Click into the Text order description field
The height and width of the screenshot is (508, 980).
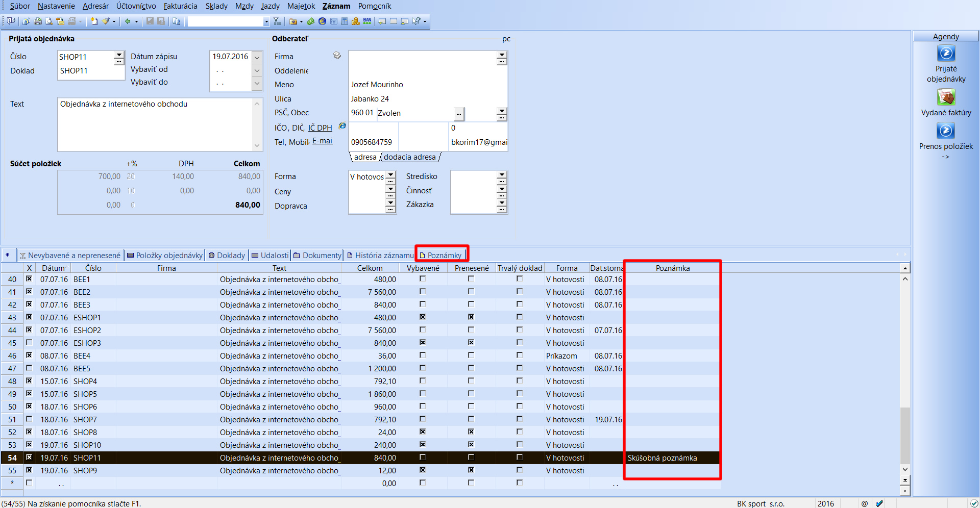pyautogui.click(x=156, y=124)
